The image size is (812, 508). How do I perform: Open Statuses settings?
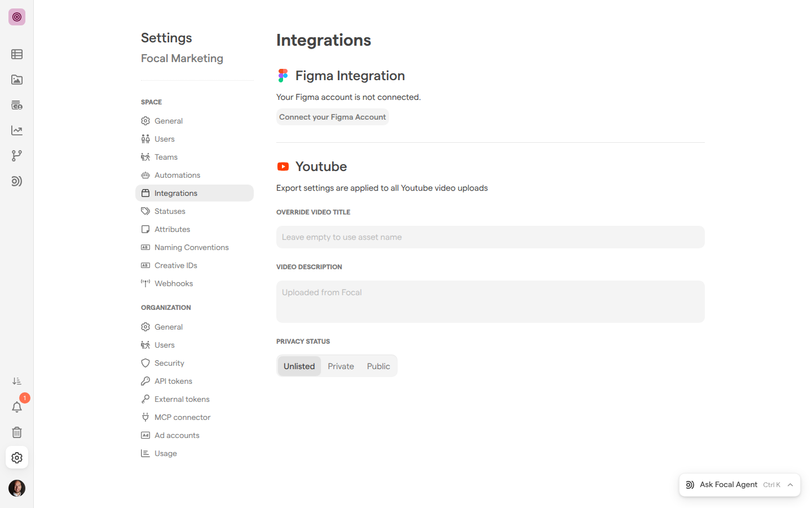point(195,211)
